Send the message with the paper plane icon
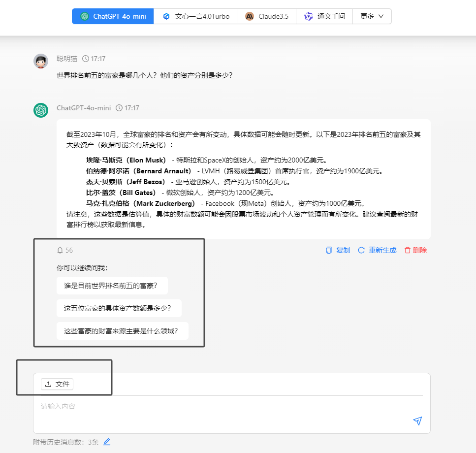Screen dimensions: 476x453 pos(417,421)
